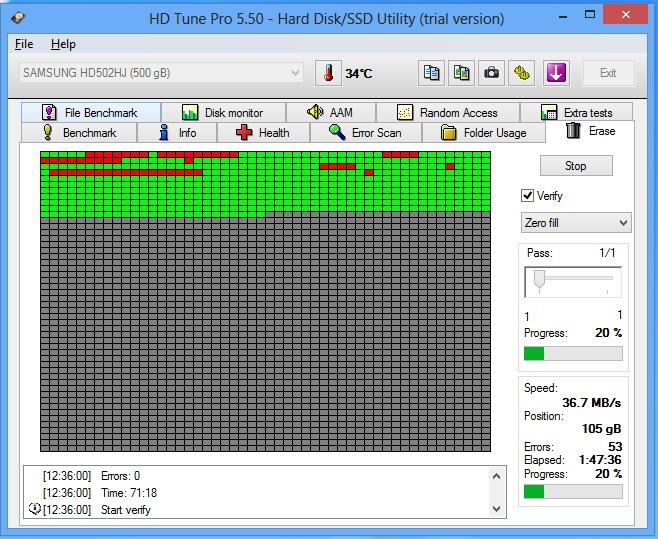The height and width of the screenshot is (539, 658).
Task: Switch to the Health tab
Action: coord(263,133)
